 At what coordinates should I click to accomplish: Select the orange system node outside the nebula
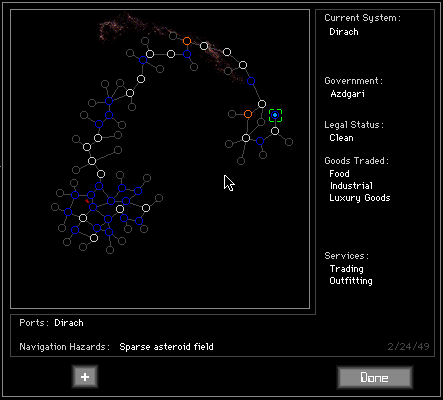248,114
